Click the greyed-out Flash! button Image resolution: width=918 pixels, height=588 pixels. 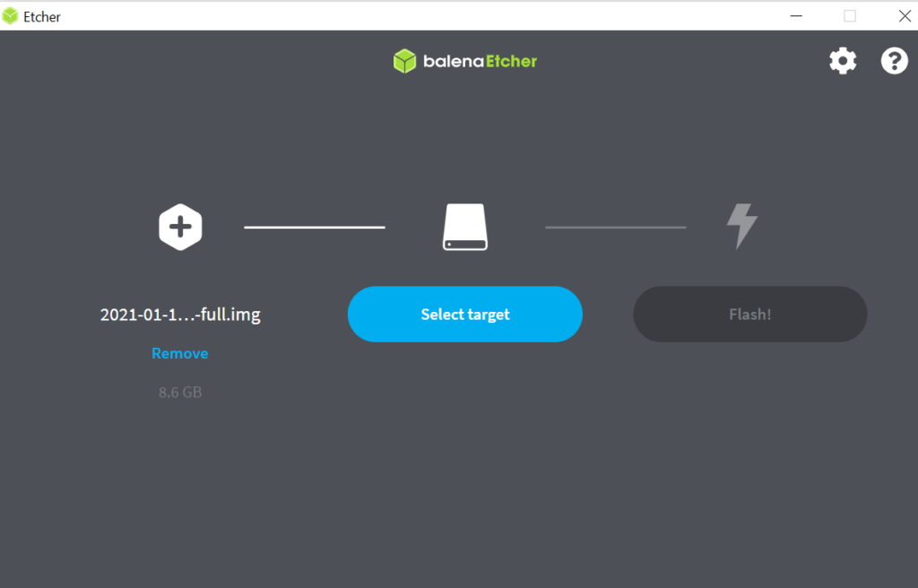point(750,314)
